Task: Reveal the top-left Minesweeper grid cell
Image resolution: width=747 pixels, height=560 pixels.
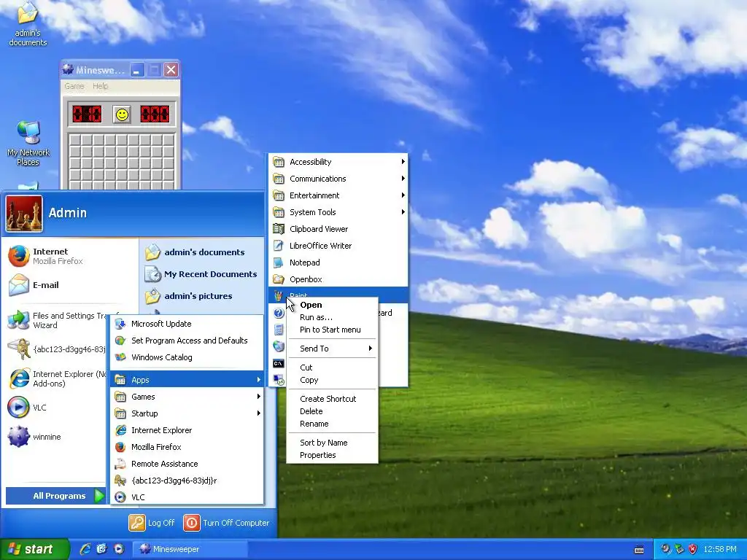Action: tap(75, 140)
